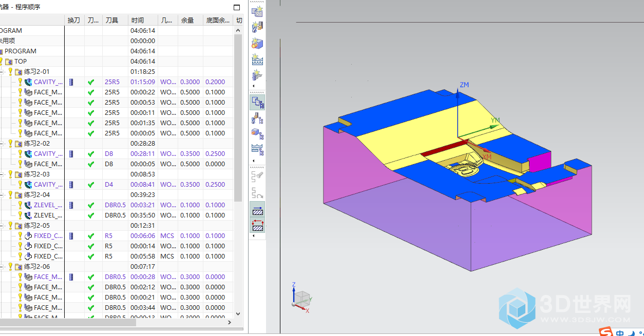This screenshot has height=336, width=644.
Task: Collapse the 练习2-01 program group
Action: (2, 71)
